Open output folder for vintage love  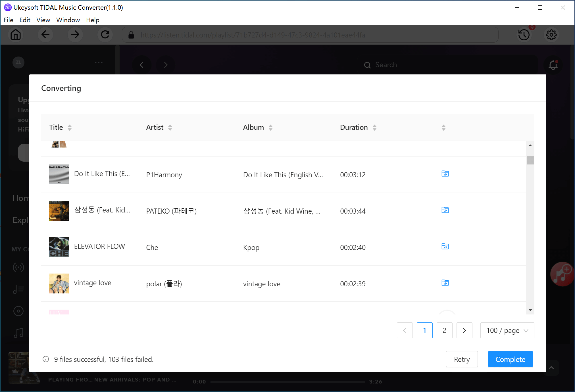(x=445, y=283)
